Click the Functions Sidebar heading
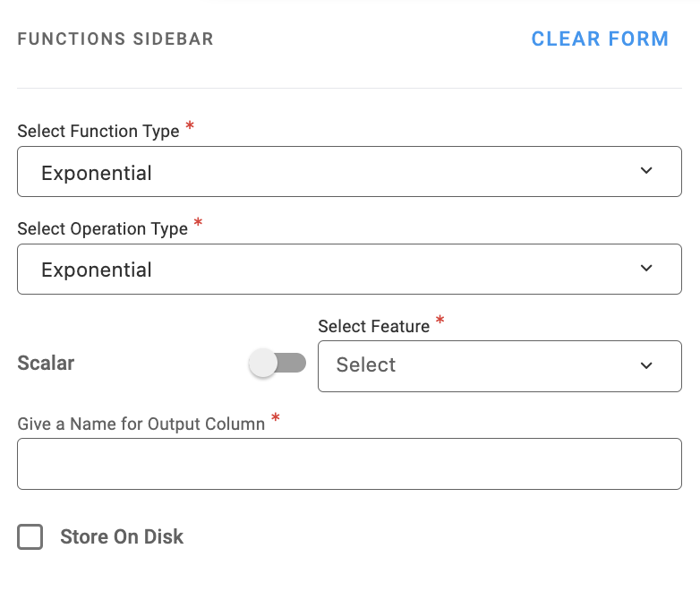The height and width of the screenshot is (600, 700). point(115,39)
